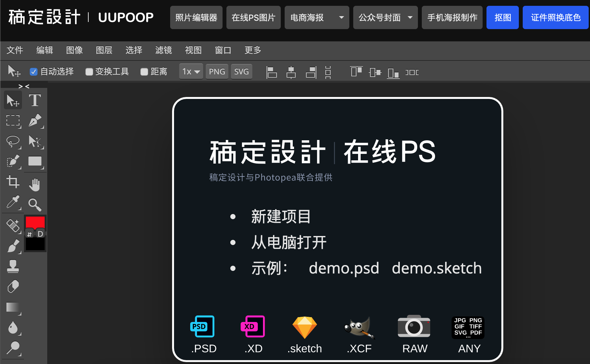Expand the 电商海报 dropdown
Screen dimensions: 590x364
click(317, 17)
